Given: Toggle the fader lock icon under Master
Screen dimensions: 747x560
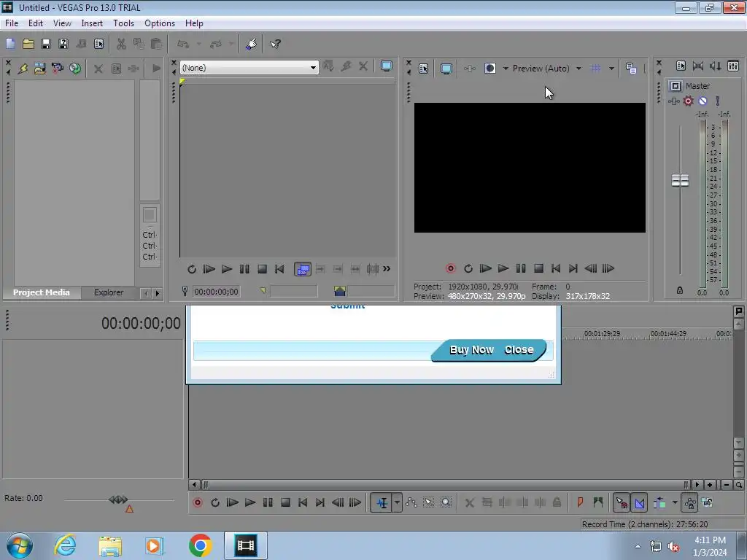Looking at the screenshot, I should tap(680, 290).
